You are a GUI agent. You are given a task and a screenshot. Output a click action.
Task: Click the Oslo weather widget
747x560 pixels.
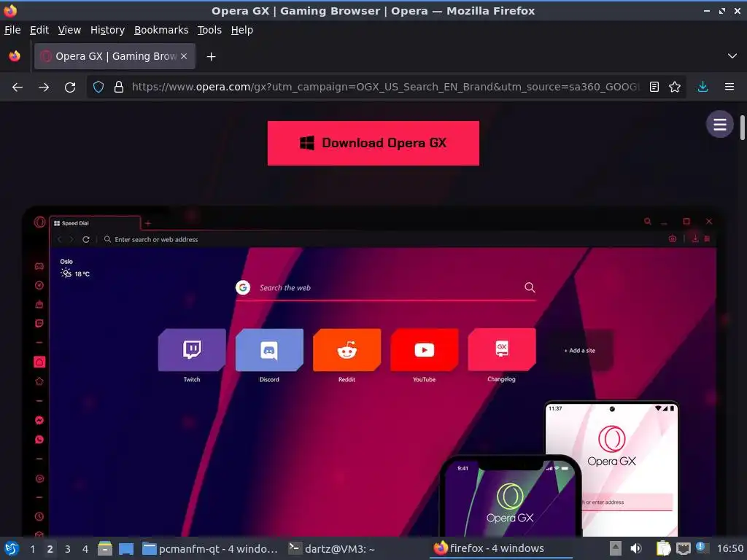[x=75, y=268]
